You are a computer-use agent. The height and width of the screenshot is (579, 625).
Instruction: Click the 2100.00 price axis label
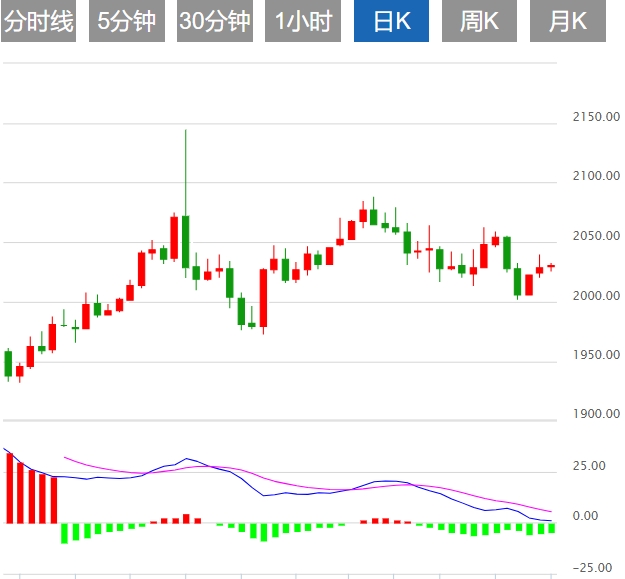coord(596,176)
